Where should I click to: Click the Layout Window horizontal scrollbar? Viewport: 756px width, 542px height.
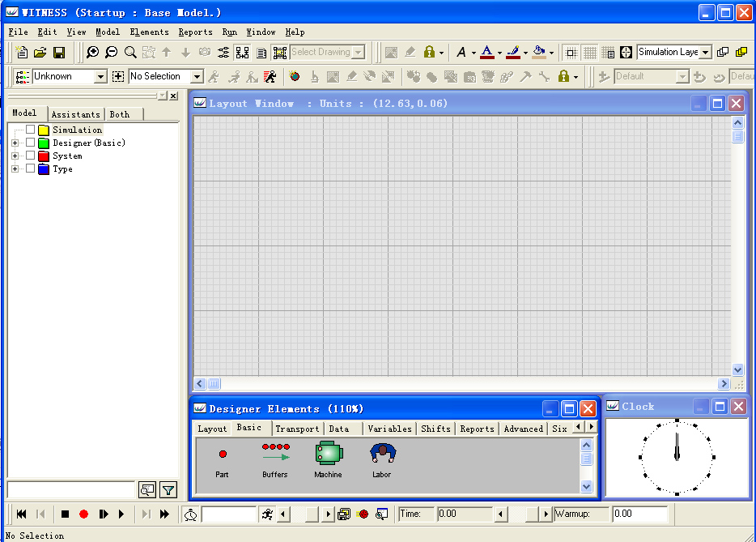click(x=461, y=384)
